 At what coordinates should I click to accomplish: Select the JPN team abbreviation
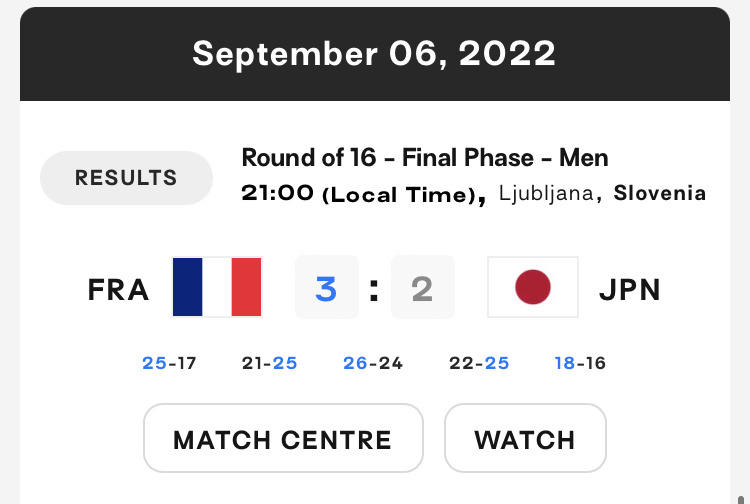point(629,290)
